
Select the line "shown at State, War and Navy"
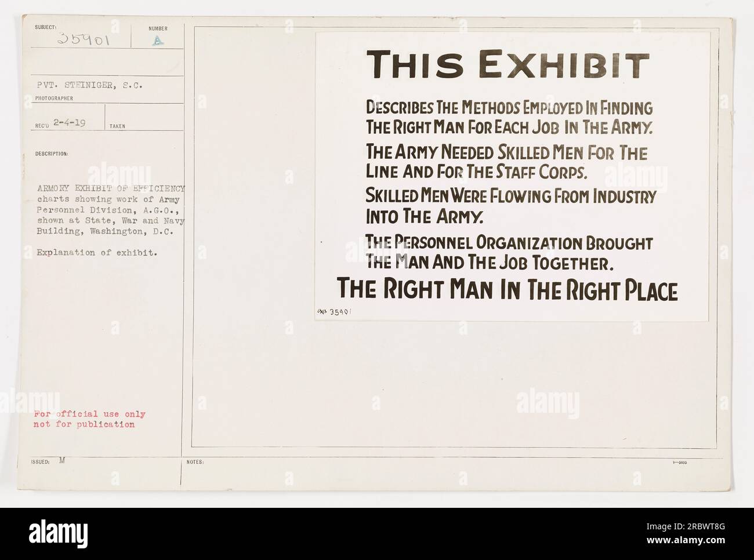coord(110,220)
